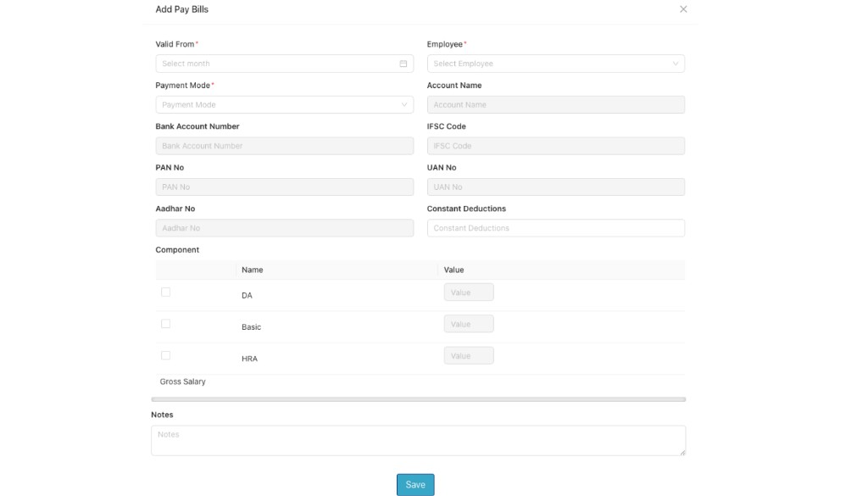Close the Add Pay Bills dialog
Image resolution: width=868 pixels, height=496 pixels.
pos(683,8)
